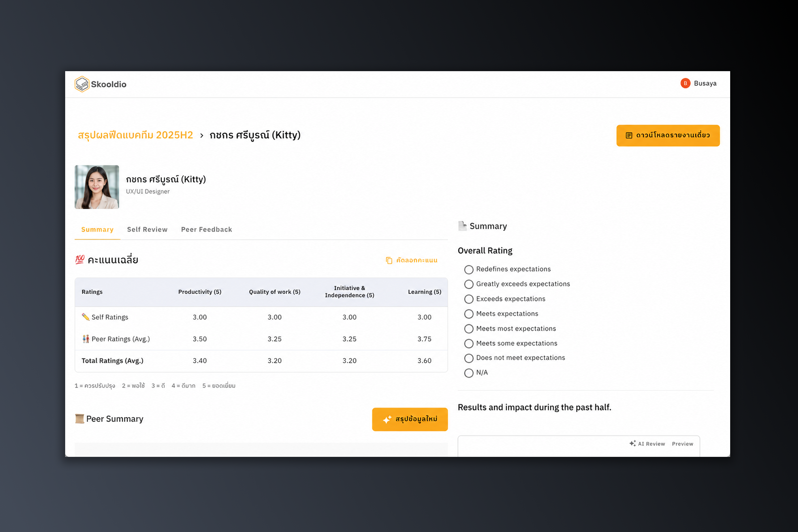Click the Initiative & Independence (5) header
The image size is (798, 532).
pyautogui.click(x=349, y=292)
